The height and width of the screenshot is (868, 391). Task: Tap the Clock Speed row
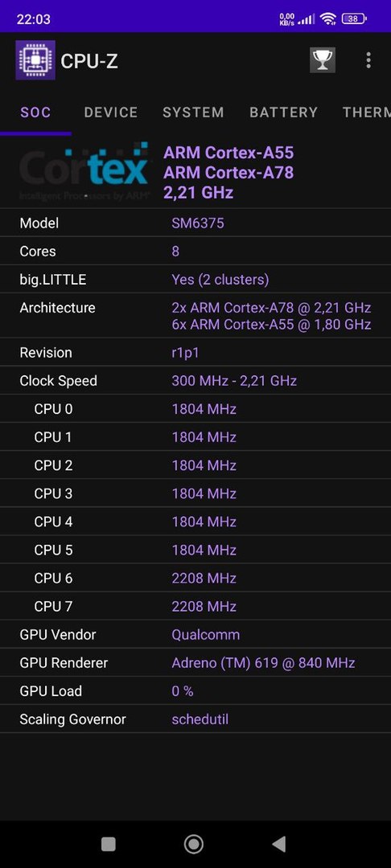point(195,380)
